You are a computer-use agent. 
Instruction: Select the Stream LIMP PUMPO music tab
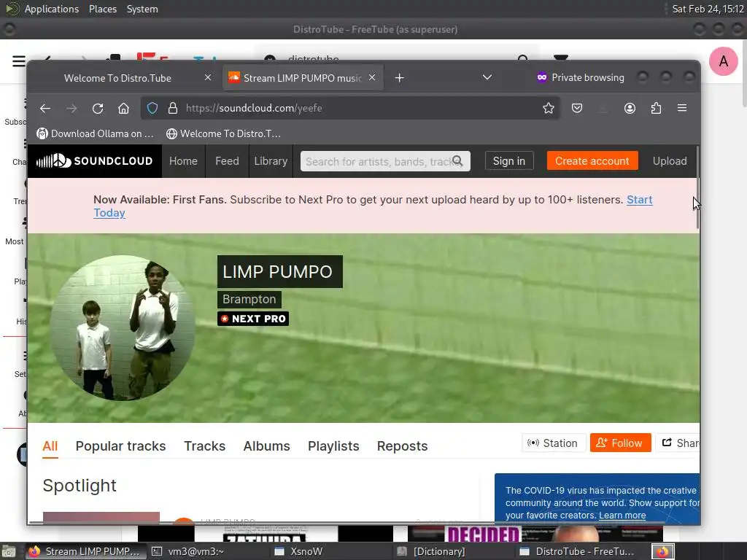tap(303, 78)
